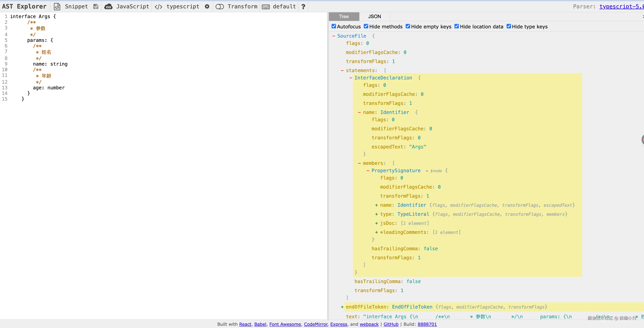644x328 pixels.
Task: Select the Tree tab
Action: coord(344,16)
